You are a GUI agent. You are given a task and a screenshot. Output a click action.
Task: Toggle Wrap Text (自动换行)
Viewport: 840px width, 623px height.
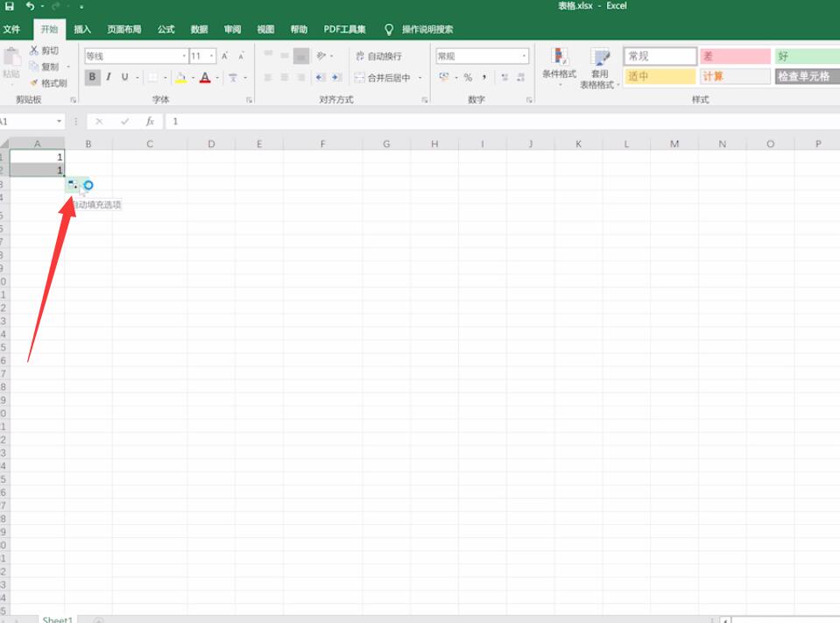coord(378,56)
